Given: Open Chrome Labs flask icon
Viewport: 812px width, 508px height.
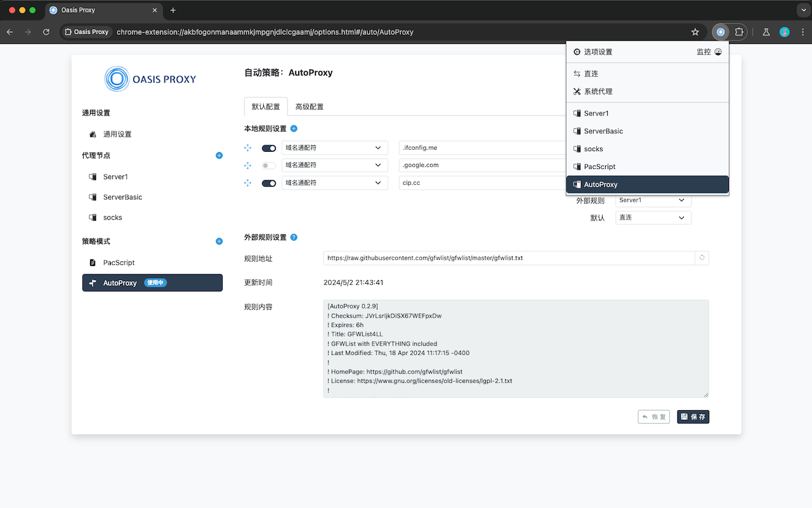Looking at the screenshot, I should tap(766, 32).
